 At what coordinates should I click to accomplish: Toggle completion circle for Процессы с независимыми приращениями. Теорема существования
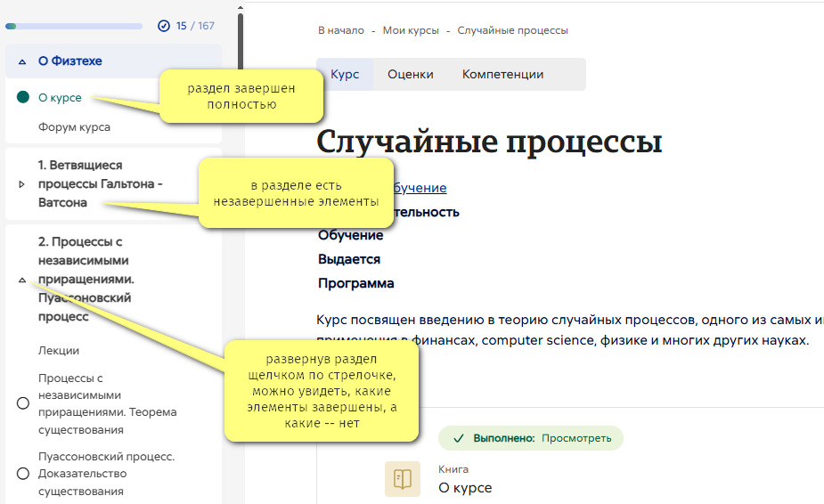[23, 403]
